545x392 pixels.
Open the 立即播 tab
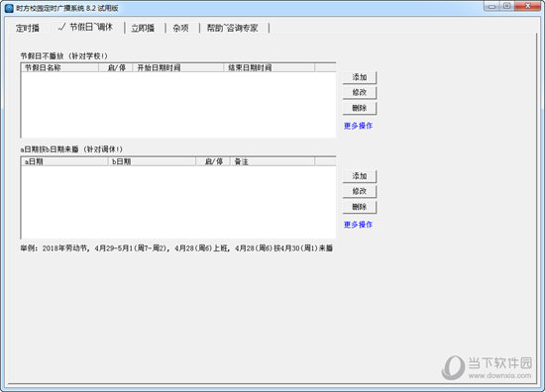click(x=143, y=28)
